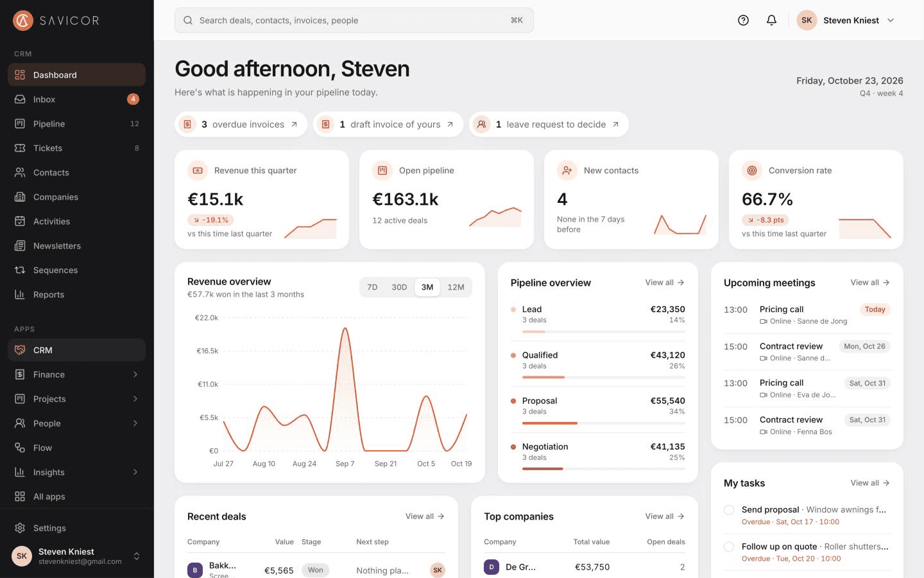This screenshot has height=578, width=924.
Task: Open Dashboard via its sidebar icon
Action: click(20, 75)
